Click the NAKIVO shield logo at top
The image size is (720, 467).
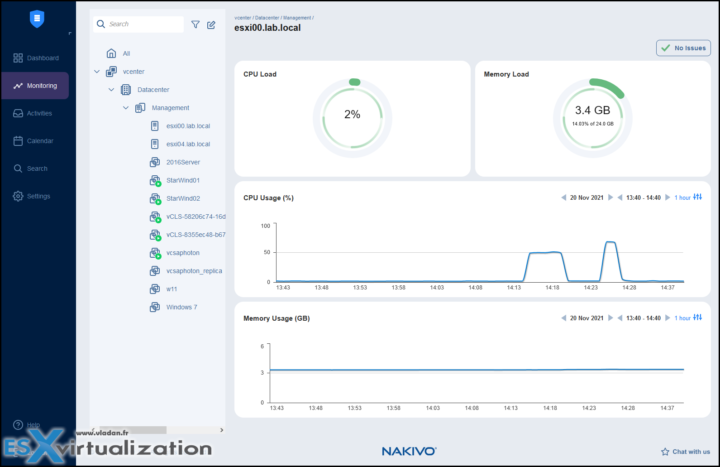(37, 19)
